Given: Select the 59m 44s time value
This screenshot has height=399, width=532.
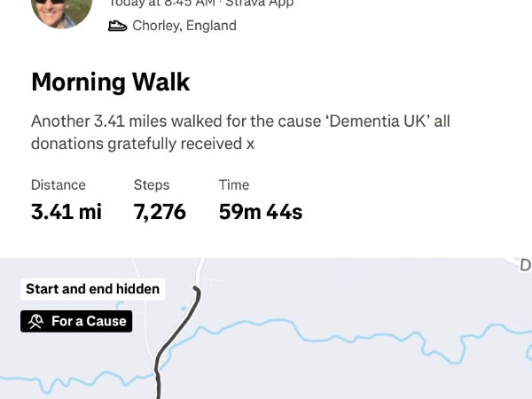Looking at the screenshot, I should pyautogui.click(x=261, y=212).
